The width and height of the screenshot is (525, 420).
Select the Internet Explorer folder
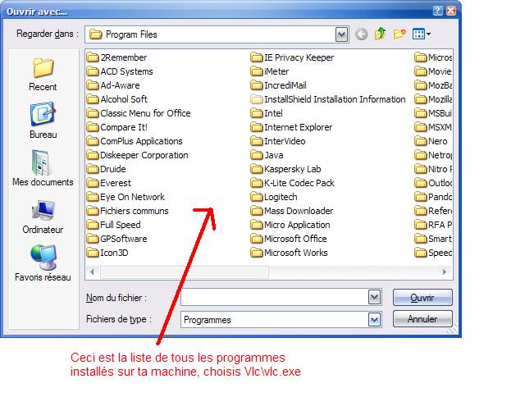(x=298, y=127)
